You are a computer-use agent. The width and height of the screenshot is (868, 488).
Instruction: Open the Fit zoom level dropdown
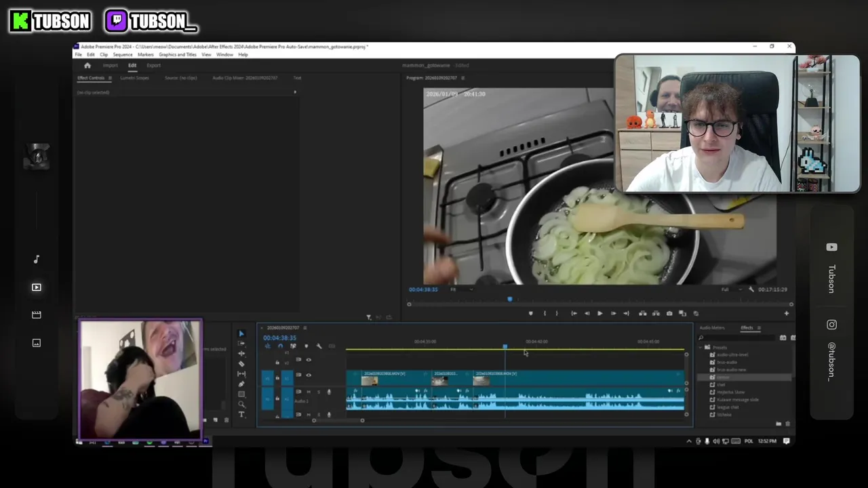[x=461, y=289]
